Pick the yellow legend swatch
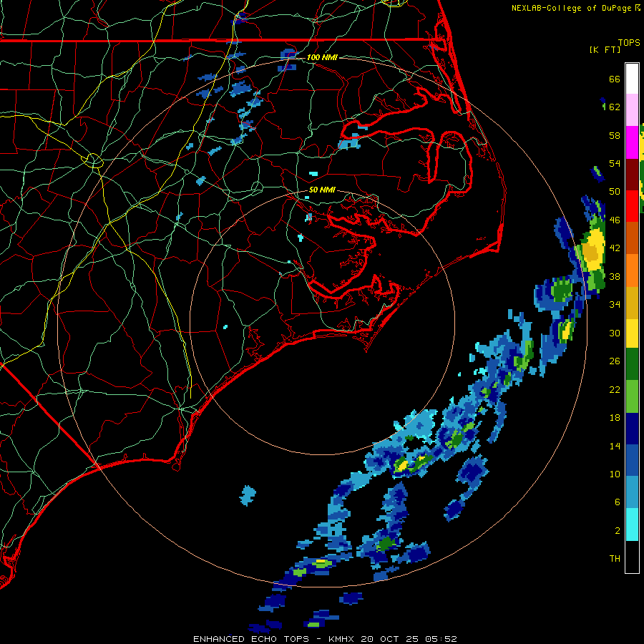 pyautogui.click(x=632, y=333)
